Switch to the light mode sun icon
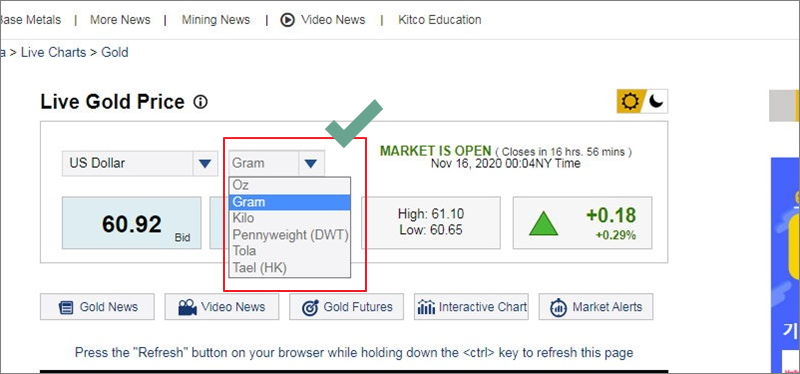This screenshot has width=800, height=374. [x=631, y=102]
